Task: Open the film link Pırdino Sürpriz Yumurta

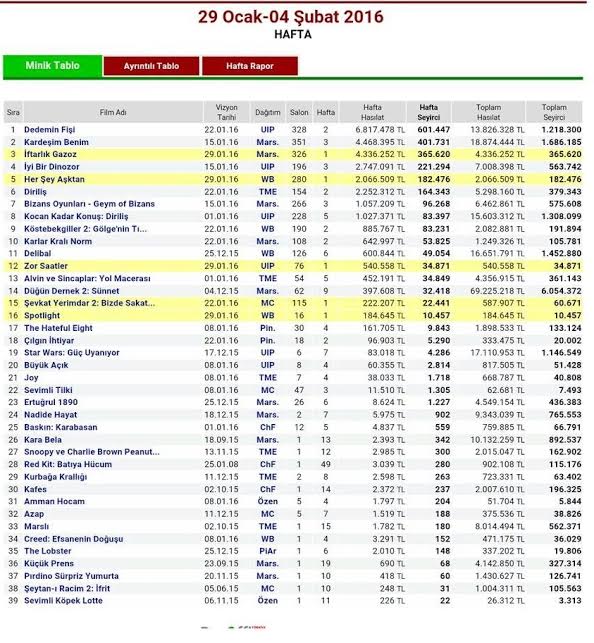Action: pyautogui.click(x=71, y=576)
